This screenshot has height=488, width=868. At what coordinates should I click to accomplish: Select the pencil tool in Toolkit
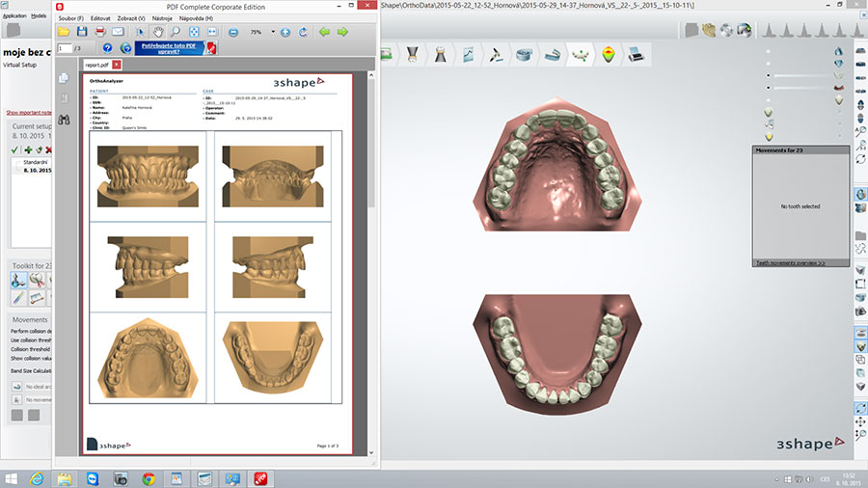[x=18, y=298]
